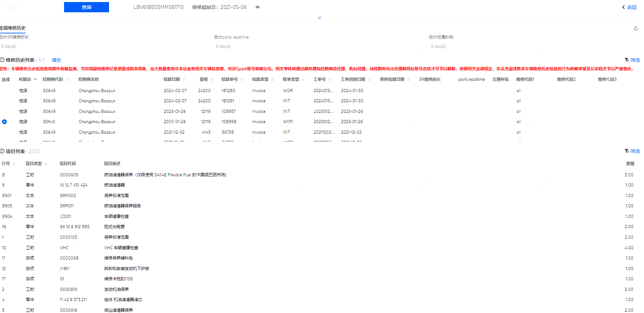Sort the 行号 column in item list
Viewport: 644px width, 313px height.
click(14, 164)
